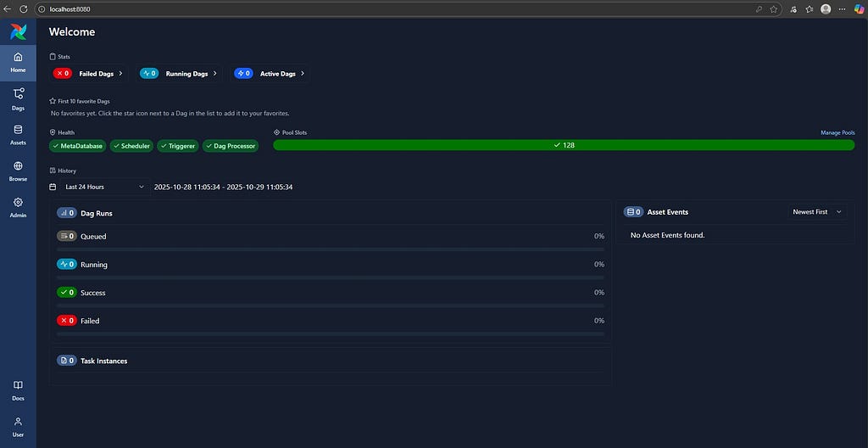Viewport: 868px width, 448px height.
Task: Click the Triggerer health badge
Action: 178,146
